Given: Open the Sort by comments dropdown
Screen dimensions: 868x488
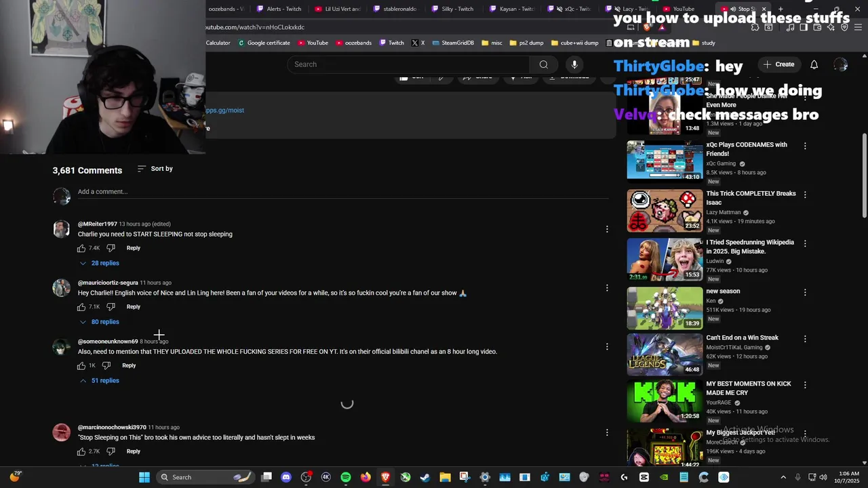Looking at the screenshot, I should [x=155, y=169].
